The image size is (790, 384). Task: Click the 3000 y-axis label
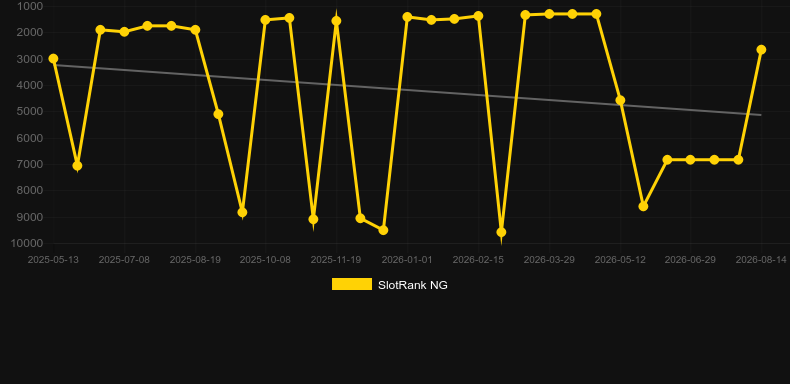(30, 59)
